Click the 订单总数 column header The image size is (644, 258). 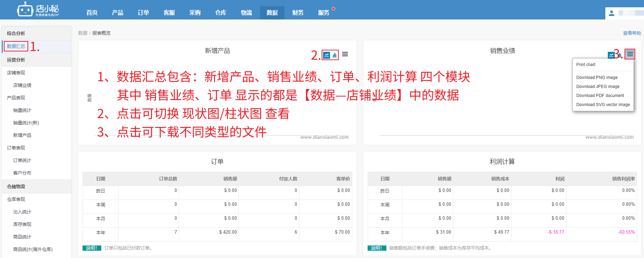pos(168,179)
